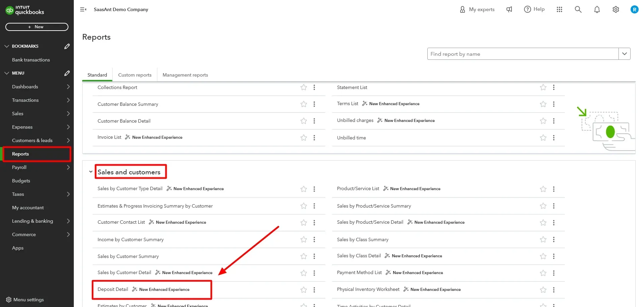Collapse the sidebar navigation menu icon
Screen dimensions: 644x307
click(83, 9)
